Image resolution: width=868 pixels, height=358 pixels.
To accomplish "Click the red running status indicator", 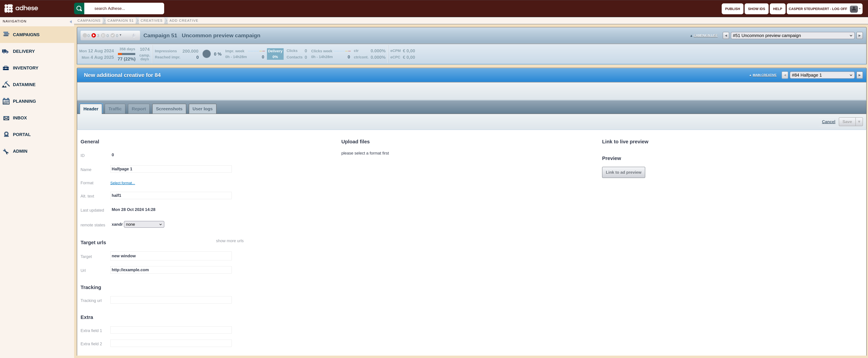I will [x=94, y=35].
